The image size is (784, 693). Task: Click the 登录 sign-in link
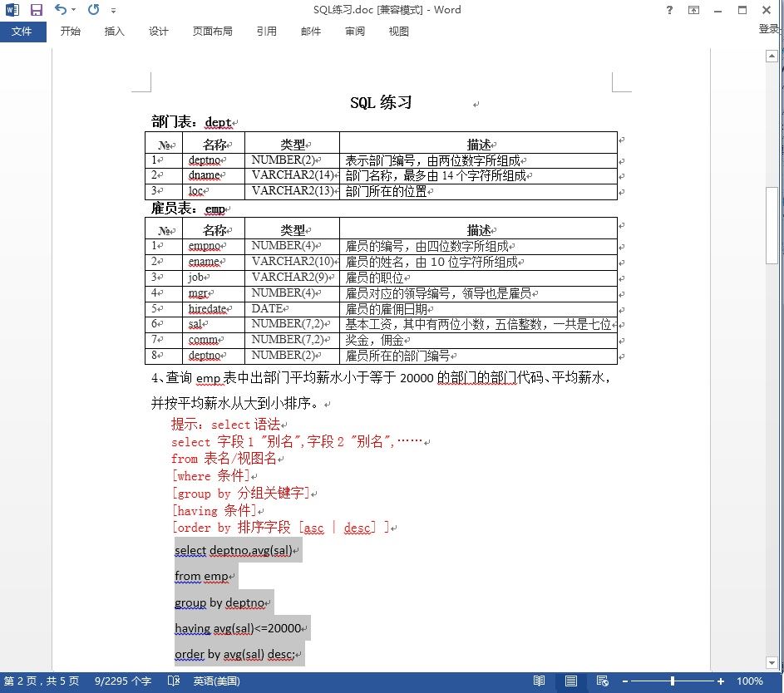point(769,29)
